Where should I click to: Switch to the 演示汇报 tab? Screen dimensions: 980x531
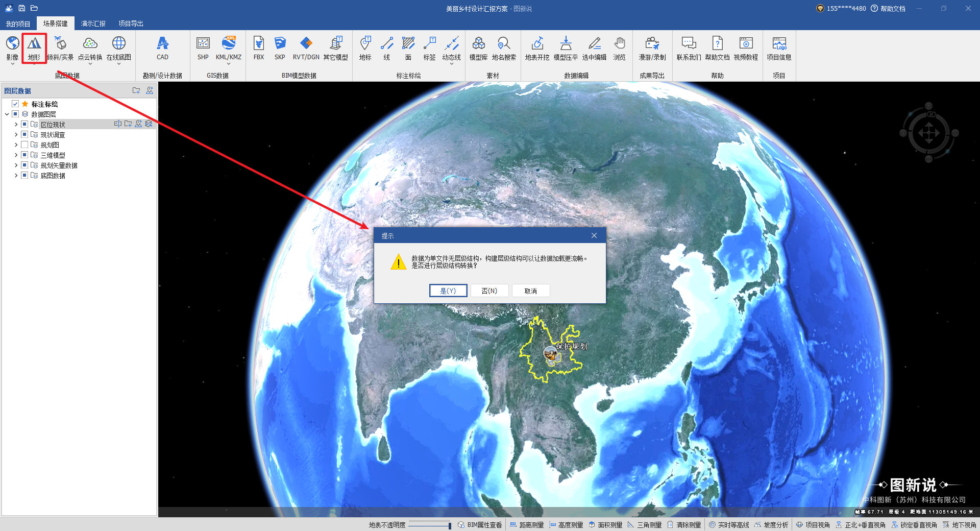point(93,23)
